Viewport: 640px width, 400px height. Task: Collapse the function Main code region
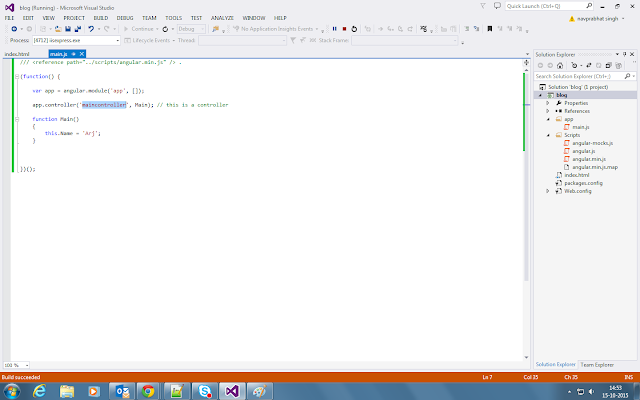pyautogui.click(x=17, y=119)
